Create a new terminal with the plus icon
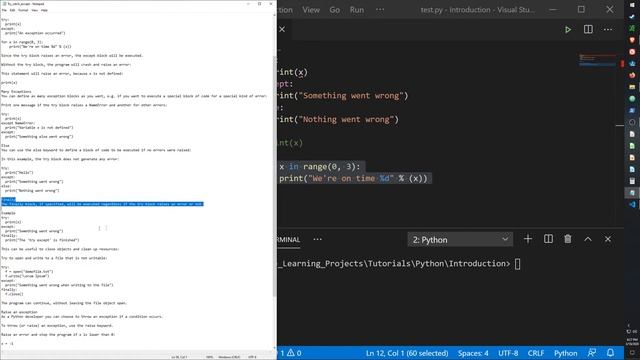This screenshot has height=360, width=640. click(528, 239)
